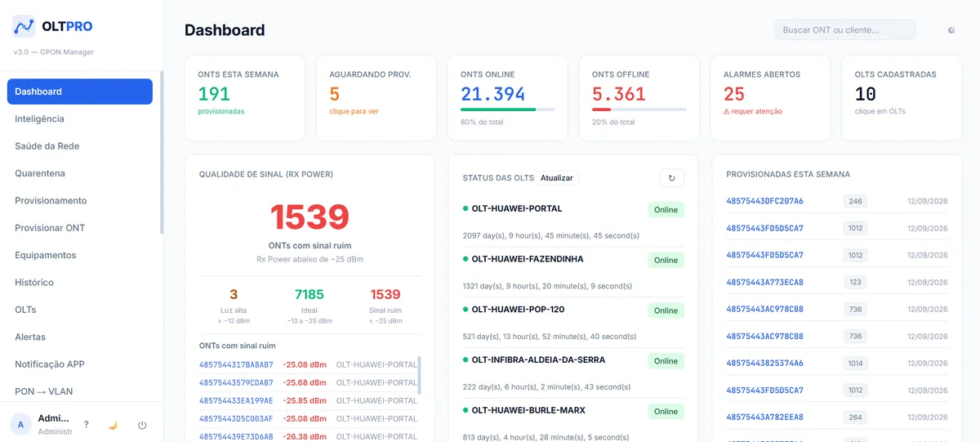Click the ONTs online green progress bar
980x442 pixels.
pyautogui.click(x=498, y=109)
